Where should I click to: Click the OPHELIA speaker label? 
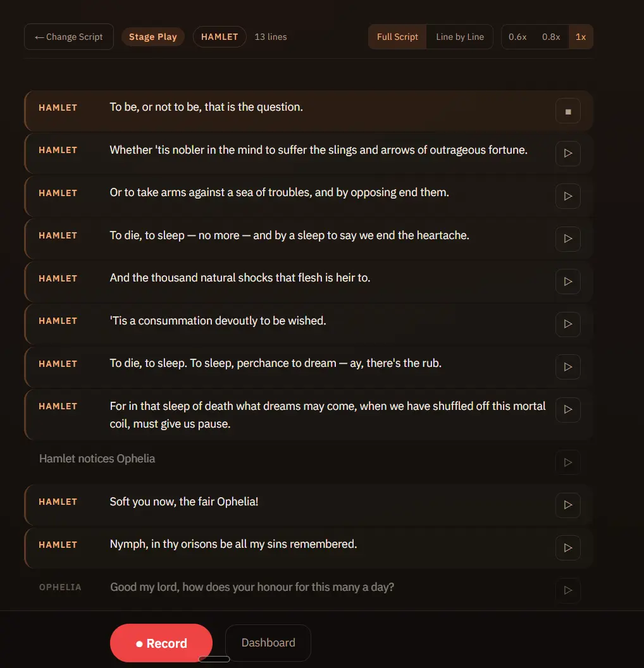60,587
